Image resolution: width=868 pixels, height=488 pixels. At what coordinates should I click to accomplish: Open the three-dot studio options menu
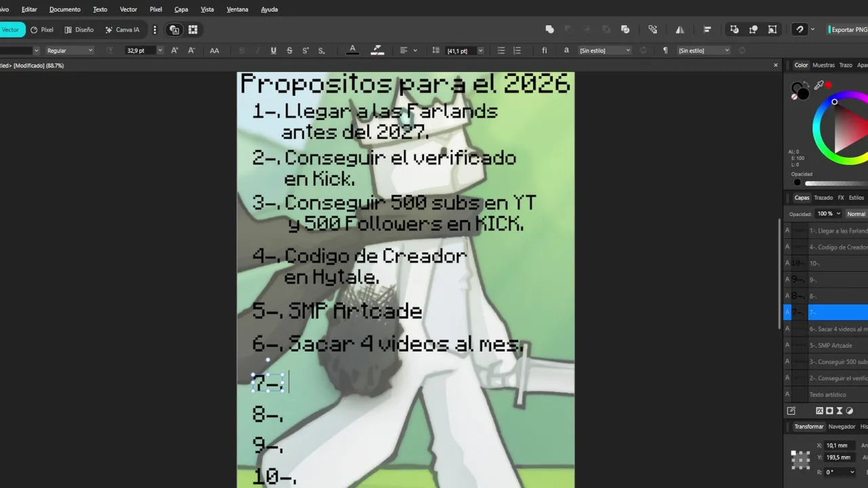click(x=155, y=30)
